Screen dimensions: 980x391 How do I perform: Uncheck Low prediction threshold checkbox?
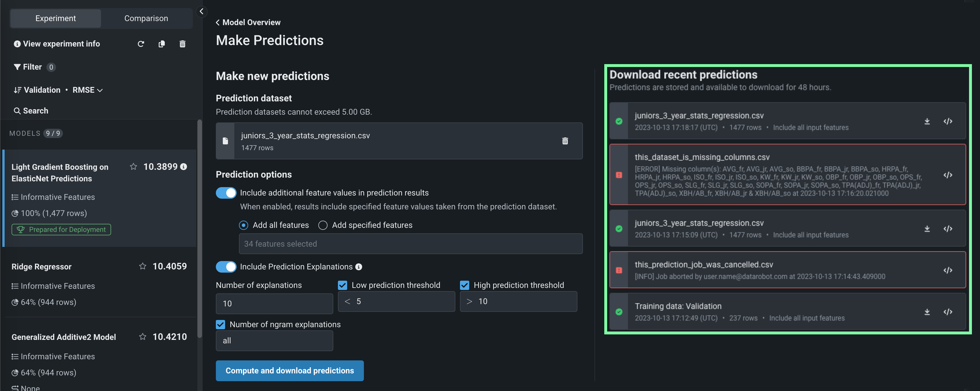342,285
